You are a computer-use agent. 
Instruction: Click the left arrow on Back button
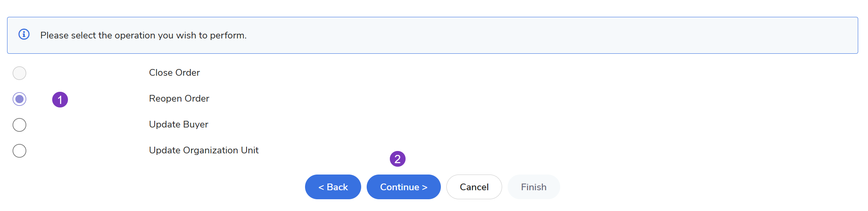[321, 187]
